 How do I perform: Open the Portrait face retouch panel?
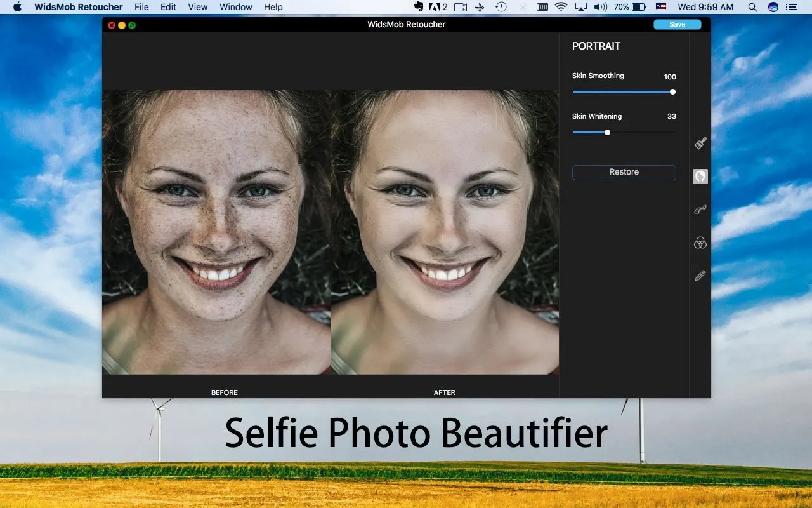pos(700,177)
